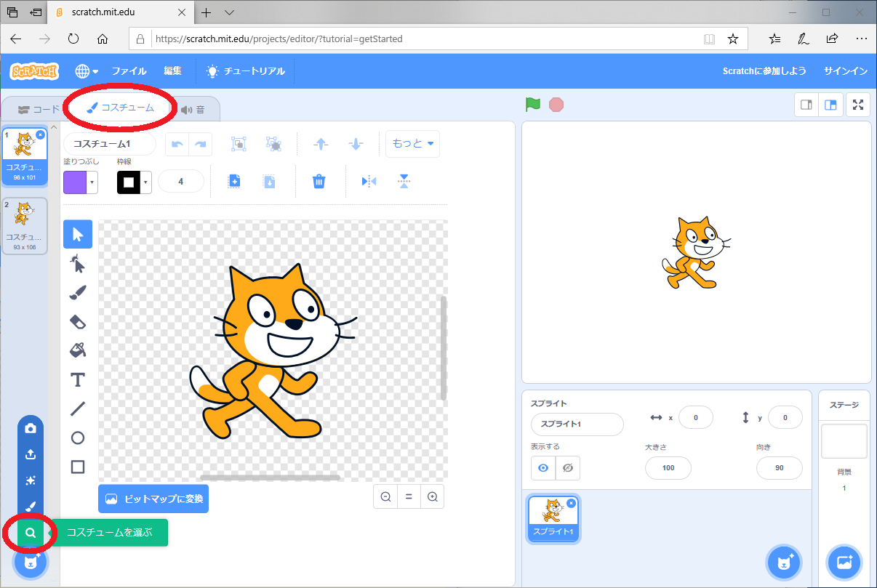Click the sprite name field スプライト1
Viewport: 877px width, 588px height.
[577, 424]
